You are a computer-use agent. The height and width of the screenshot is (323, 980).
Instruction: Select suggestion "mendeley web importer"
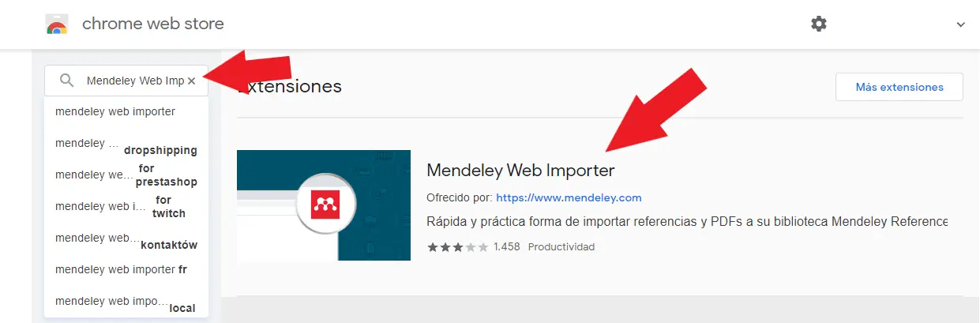[x=126, y=111]
